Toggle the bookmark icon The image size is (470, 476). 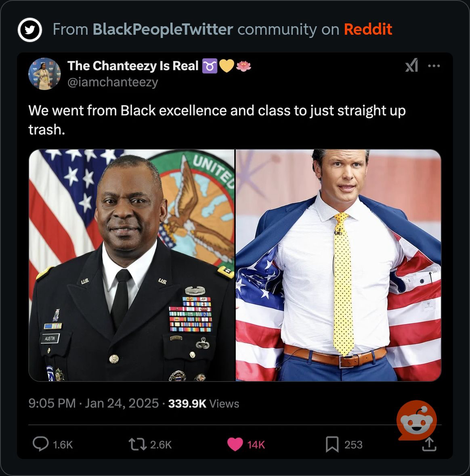(332, 445)
